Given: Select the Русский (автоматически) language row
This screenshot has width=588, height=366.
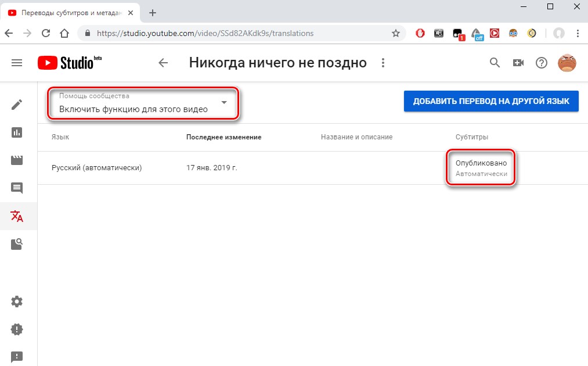Looking at the screenshot, I should 97,168.
